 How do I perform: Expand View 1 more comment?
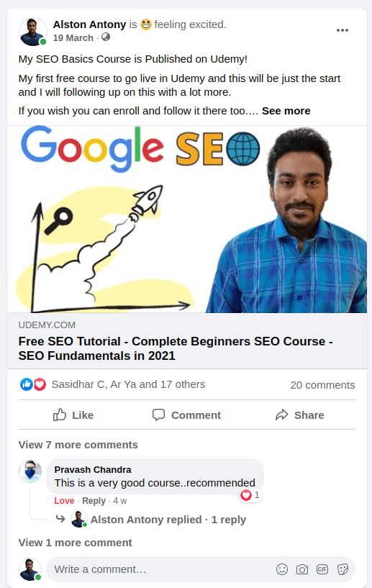pyautogui.click(x=75, y=543)
